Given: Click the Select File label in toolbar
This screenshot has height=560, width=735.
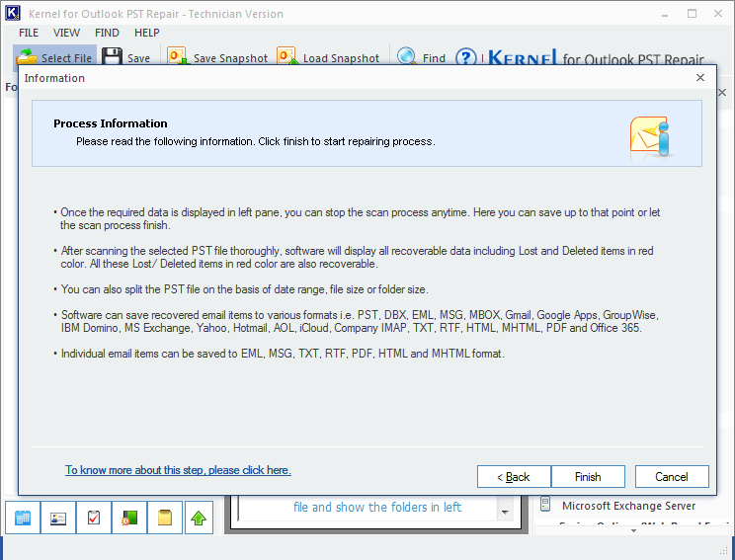Looking at the screenshot, I should [x=66, y=58].
